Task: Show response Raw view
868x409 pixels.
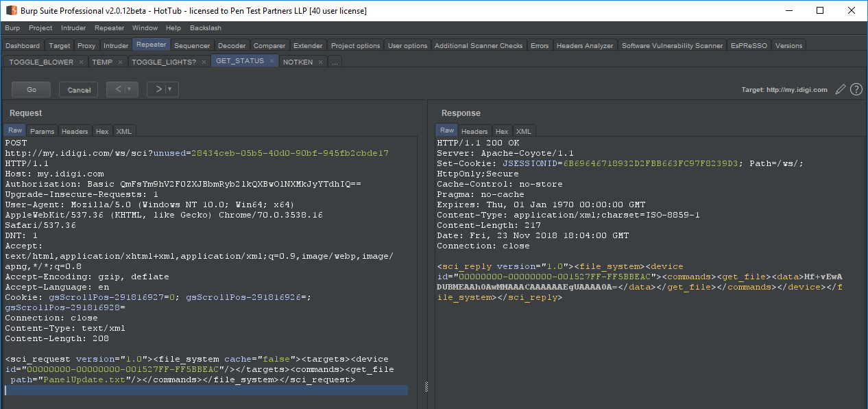Action: click(x=447, y=130)
